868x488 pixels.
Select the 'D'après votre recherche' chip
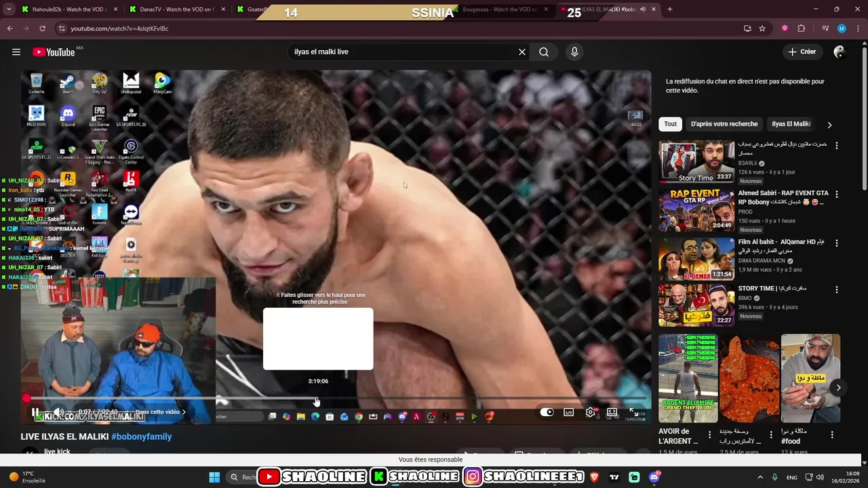(724, 124)
